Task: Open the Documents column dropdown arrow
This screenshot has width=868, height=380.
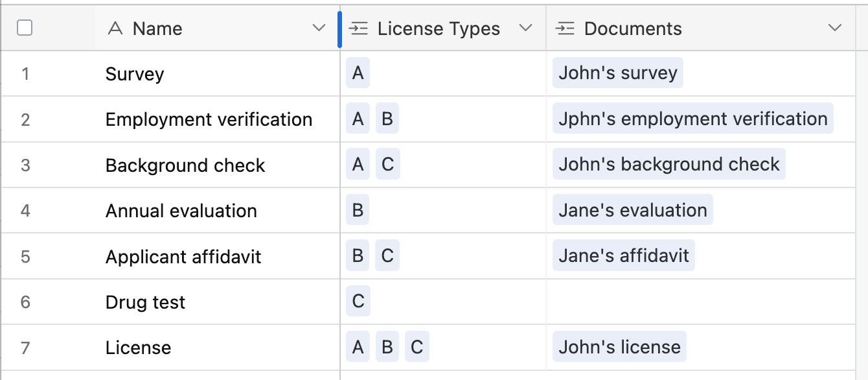Action: (x=835, y=28)
